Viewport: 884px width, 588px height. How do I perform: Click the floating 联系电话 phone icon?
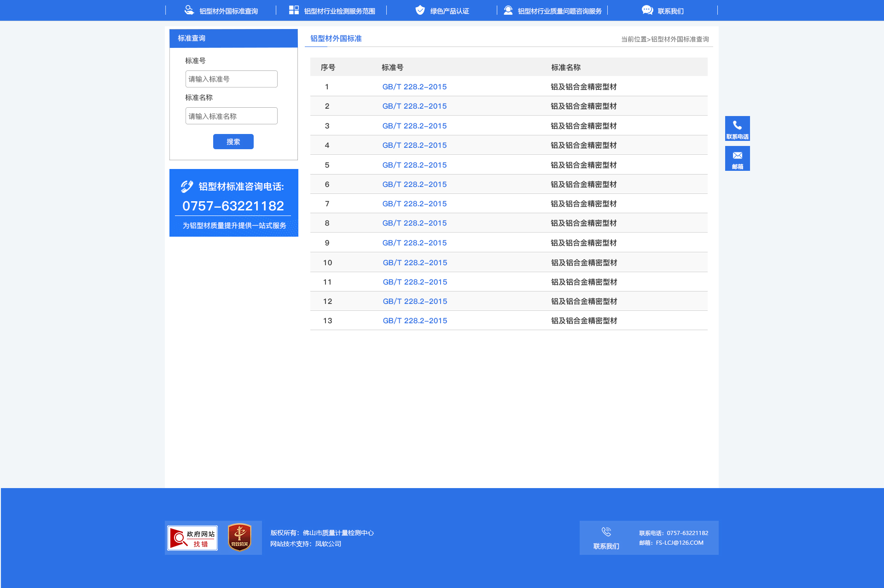737,126
